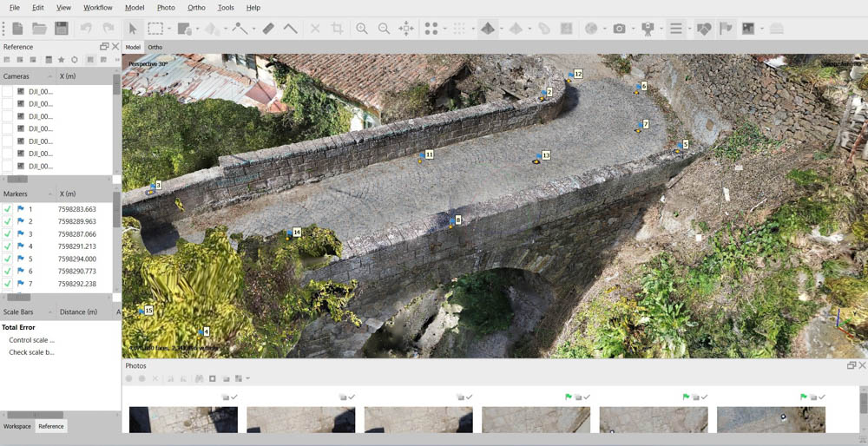
Task: Click the Show Images picture icon
Action: pyautogui.click(x=748, y=29)
